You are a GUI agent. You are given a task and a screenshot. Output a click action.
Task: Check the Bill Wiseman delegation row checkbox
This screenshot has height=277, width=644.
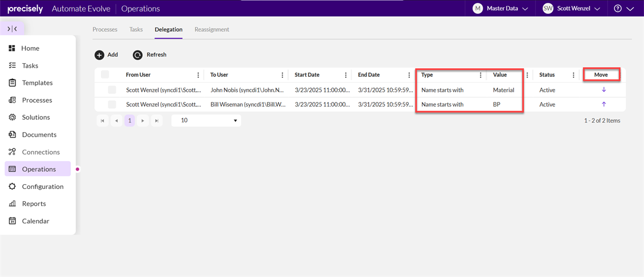click(x=112, y=104)
